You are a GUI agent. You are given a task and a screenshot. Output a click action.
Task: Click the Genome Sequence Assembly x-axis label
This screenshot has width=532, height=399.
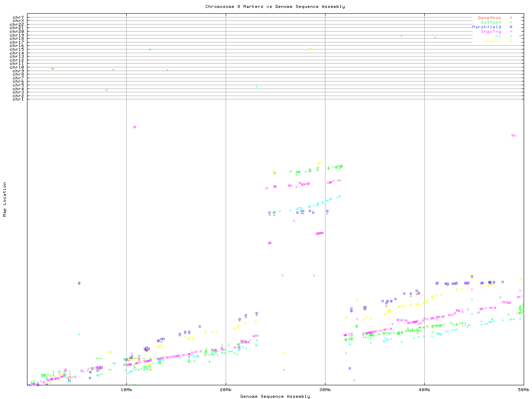pyautogui.click(x=275, y=397)
